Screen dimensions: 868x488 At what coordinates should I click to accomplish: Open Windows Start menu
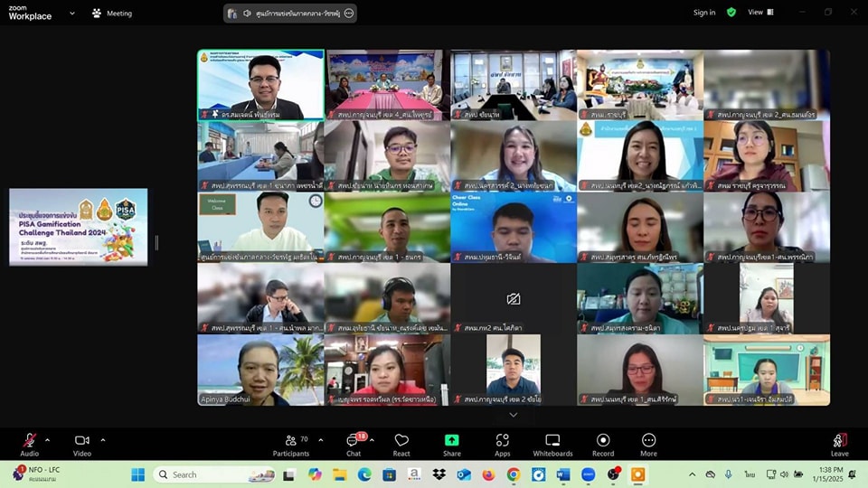[x=137, y=474]
